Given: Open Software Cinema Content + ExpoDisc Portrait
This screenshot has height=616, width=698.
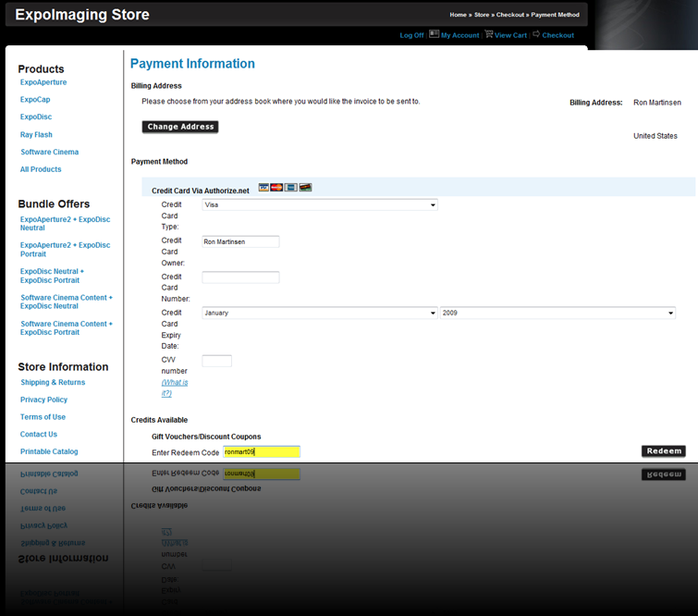Looking at the screenshot, I should point(67,327).
